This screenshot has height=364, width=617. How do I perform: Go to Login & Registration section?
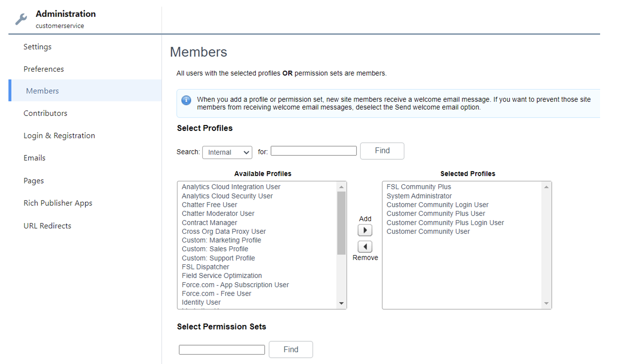click(x=59, y=136)
